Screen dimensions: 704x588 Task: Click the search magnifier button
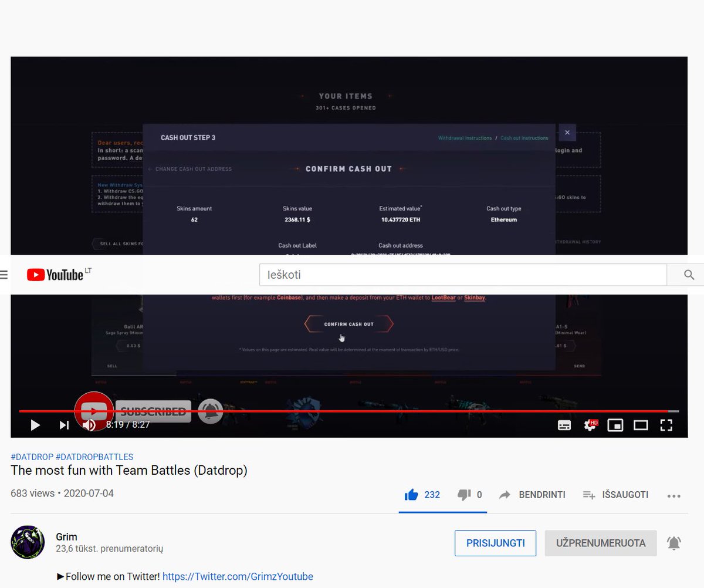click(689, 275)
